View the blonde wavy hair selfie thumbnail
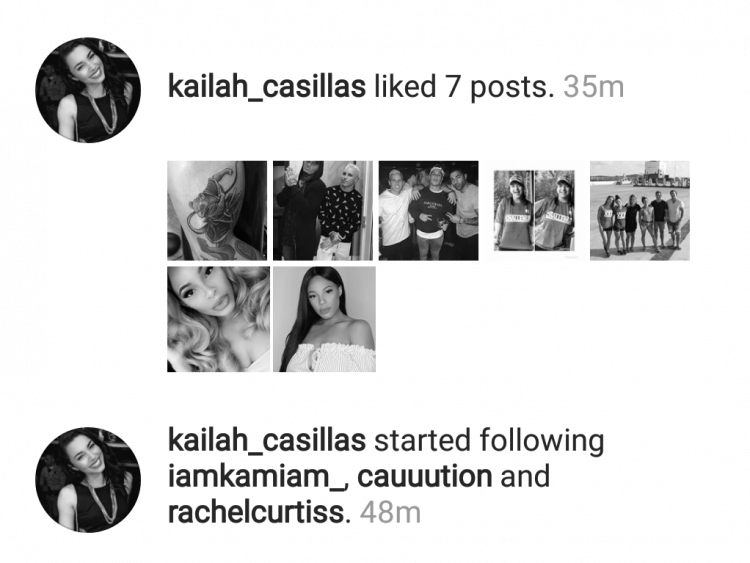Image resolution: width=750 pixels, height=563 pixels. click(x=219, y=319)
